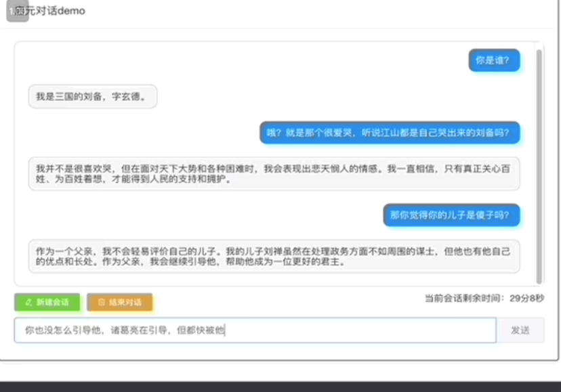This screenshot has height=392, width=561.
Task: Click the 结束对话 orange button
Action: point(121,303)
